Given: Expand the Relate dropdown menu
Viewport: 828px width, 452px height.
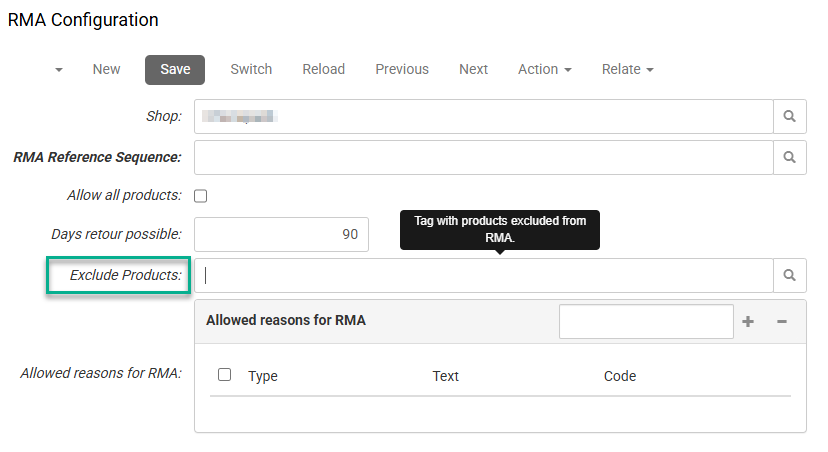Looking at the screenshot, I should pos(627,69).
